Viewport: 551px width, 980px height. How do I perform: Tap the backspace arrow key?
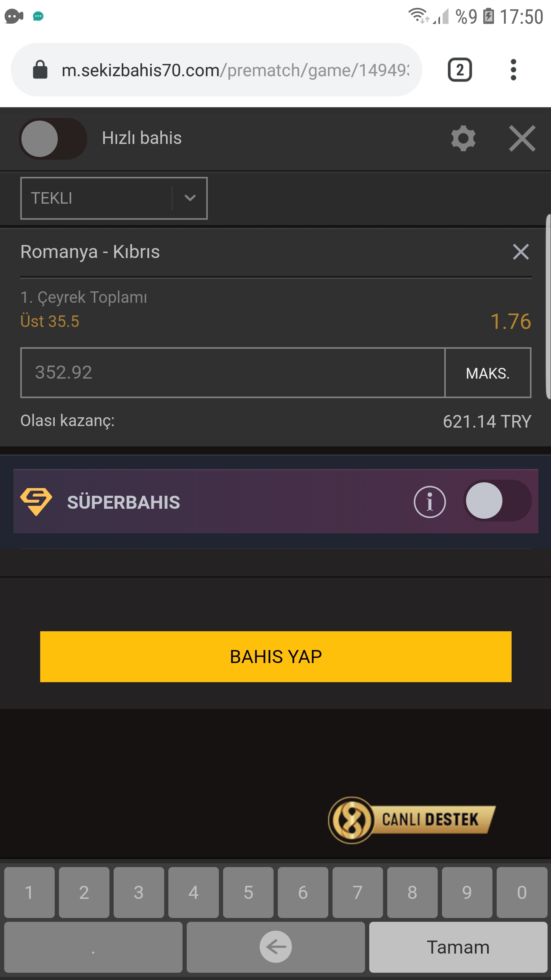[x=275, y=947]
